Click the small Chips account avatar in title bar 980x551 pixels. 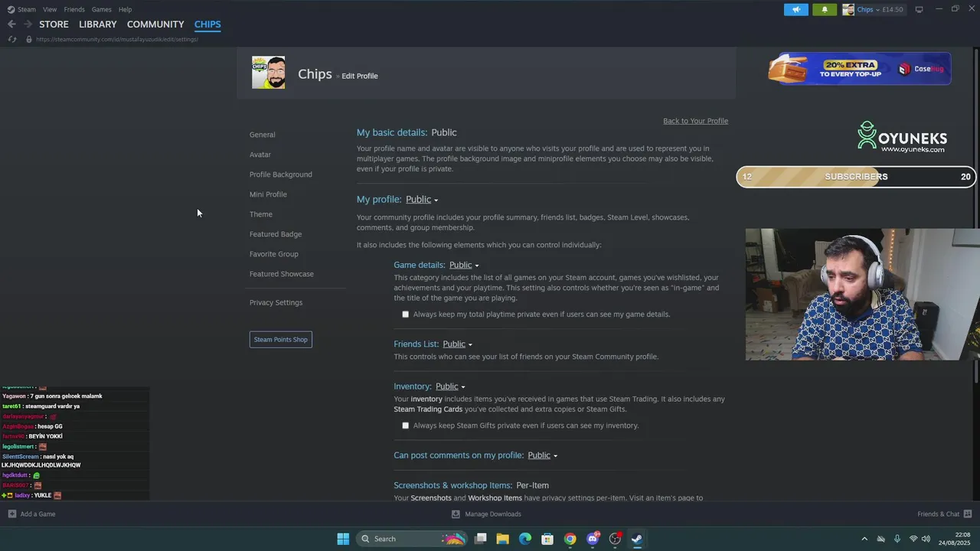(x=848, y=9)
